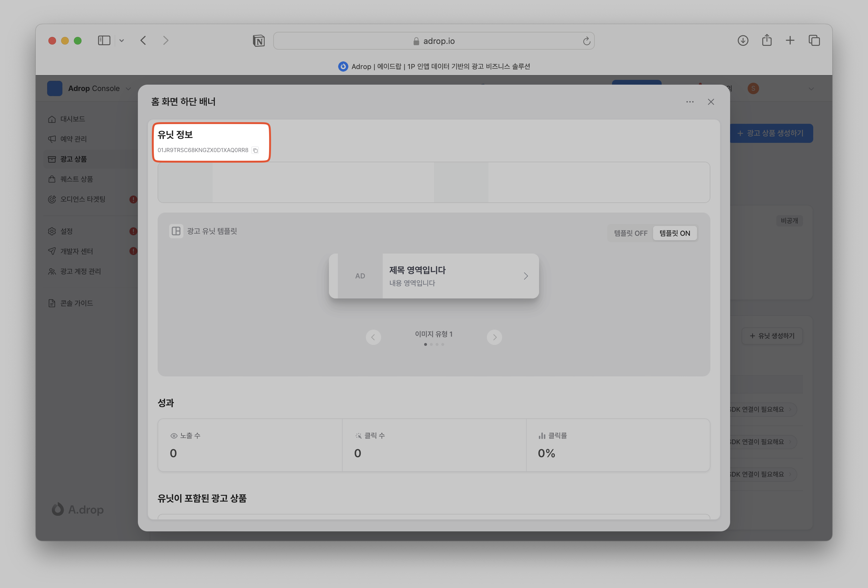Click the Notion extension icon
This screenshot has height=588, width=868.
pyautogui.click(x=259, y=41)
